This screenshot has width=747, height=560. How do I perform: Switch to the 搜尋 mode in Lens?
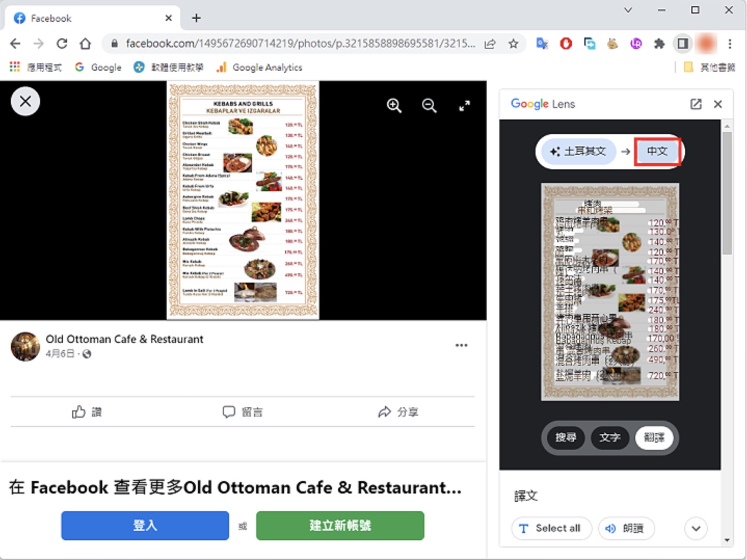[x=565, y=437]
